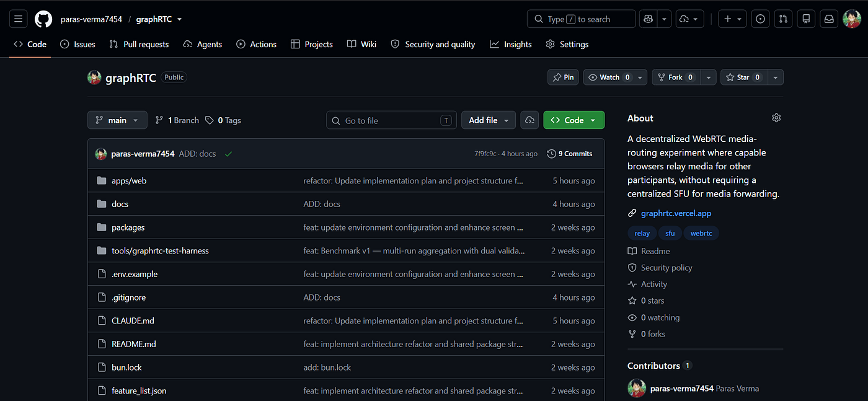Image resolution: width=868 pixels, height=401 pixels.
Task: Switch to the Settings tab
Action: pyautogui.click(x=567, y=44)
